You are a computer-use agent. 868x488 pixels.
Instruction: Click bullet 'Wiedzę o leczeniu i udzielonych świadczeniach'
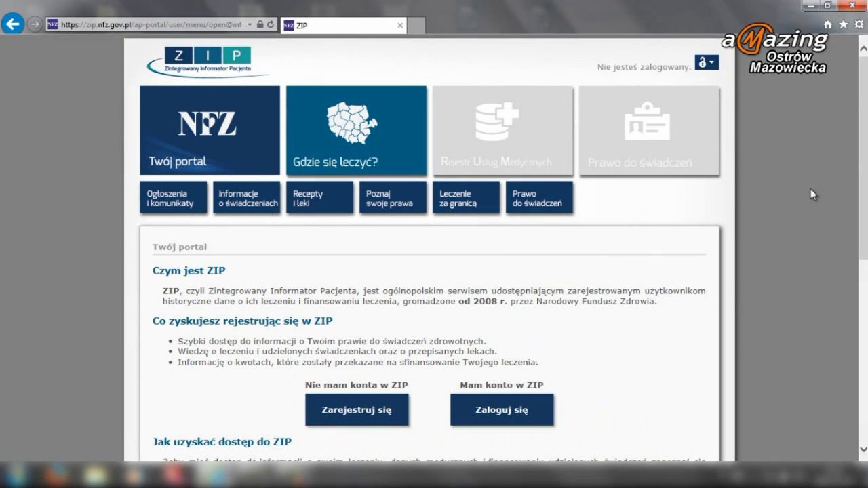(x=337, y=352)
